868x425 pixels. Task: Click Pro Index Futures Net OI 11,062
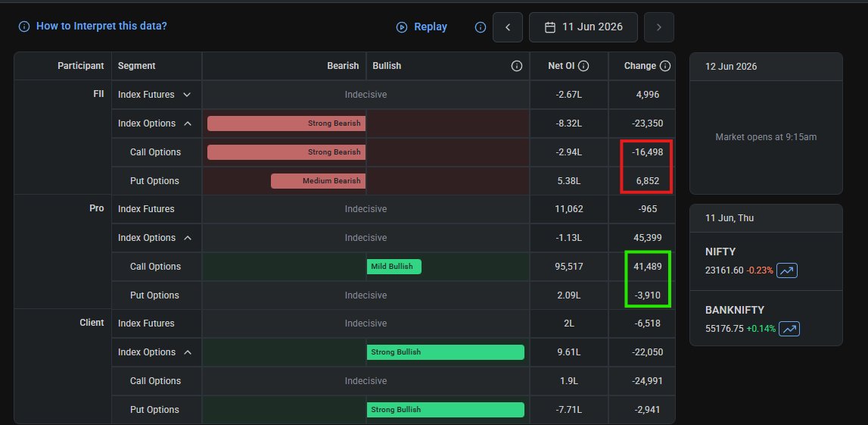click(x=569, y=209)
